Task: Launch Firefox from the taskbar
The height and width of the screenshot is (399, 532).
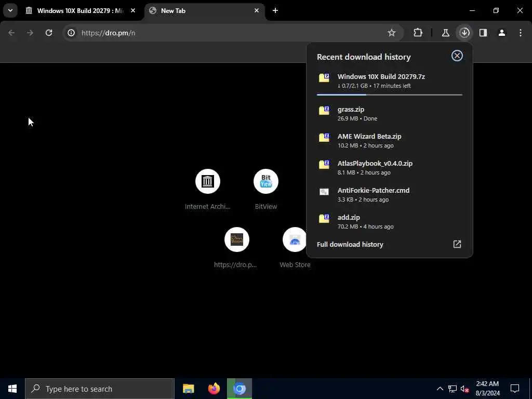Action: [x=214, y=389]
